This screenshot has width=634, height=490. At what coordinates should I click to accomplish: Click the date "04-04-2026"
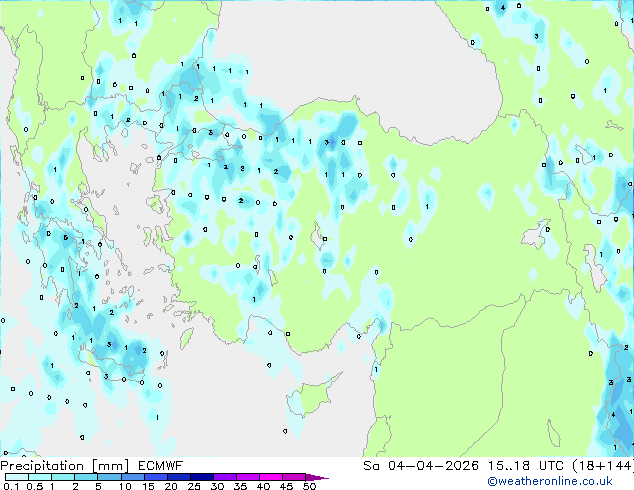tap(433, 466)
